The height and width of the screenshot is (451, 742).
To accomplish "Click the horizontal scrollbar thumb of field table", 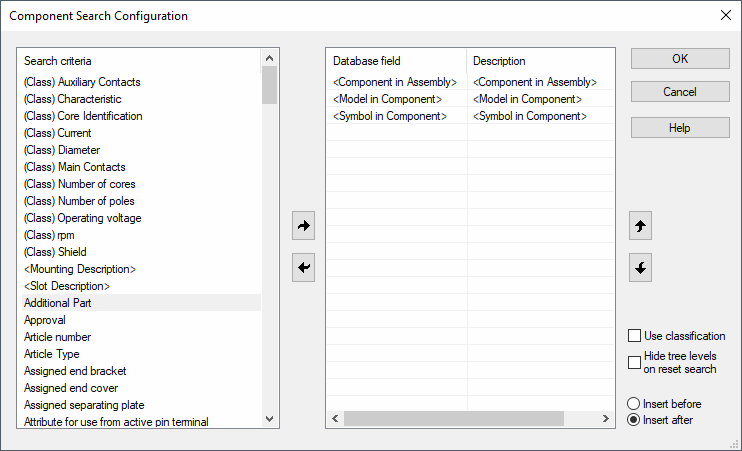I will click(x=454, y=418).
